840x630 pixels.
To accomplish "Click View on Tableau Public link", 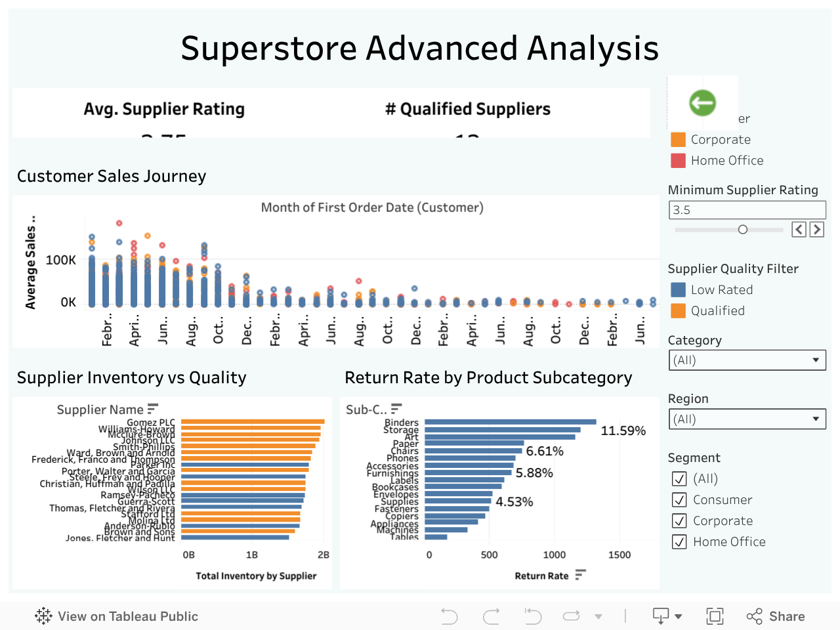I will point(117,616).
